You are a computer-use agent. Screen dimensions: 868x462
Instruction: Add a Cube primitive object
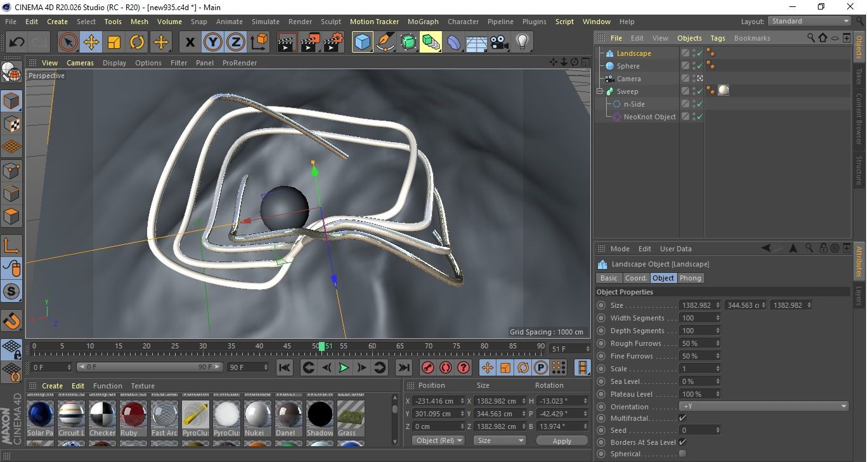(363, 43)
